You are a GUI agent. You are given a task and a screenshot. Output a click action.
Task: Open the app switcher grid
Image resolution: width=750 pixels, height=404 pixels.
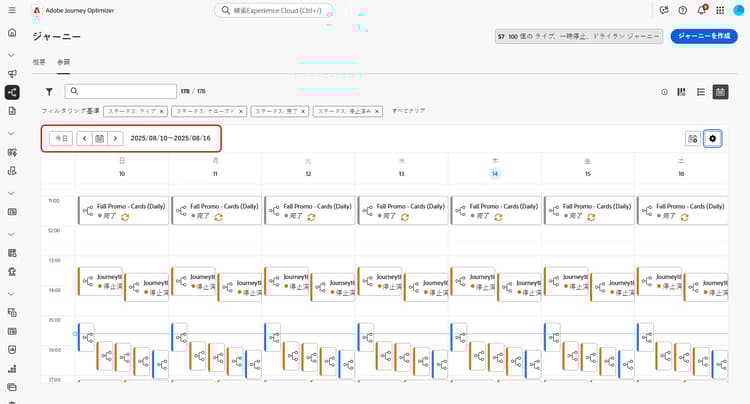click(x=720, y=10)
